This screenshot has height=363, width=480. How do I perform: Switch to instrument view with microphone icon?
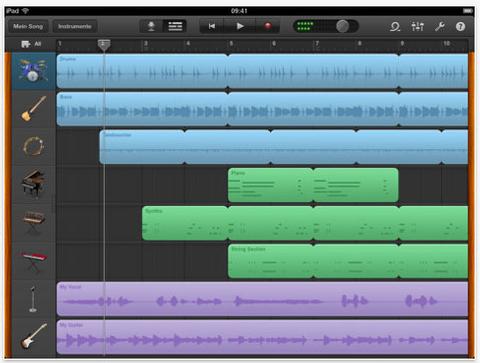151,26
